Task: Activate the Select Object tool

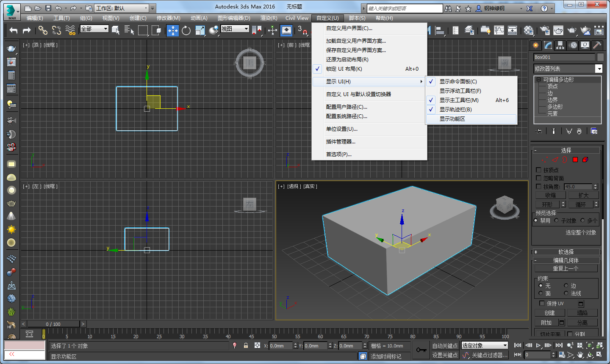Action: coord(116,30)
